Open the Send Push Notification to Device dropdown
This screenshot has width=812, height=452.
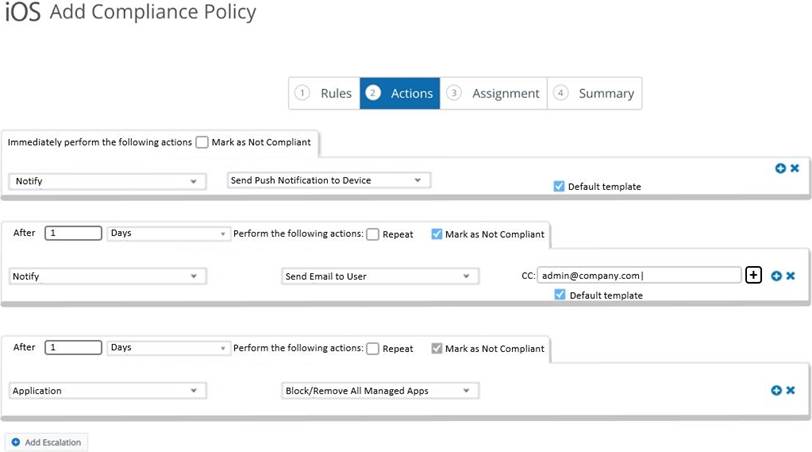coord(329,180)
